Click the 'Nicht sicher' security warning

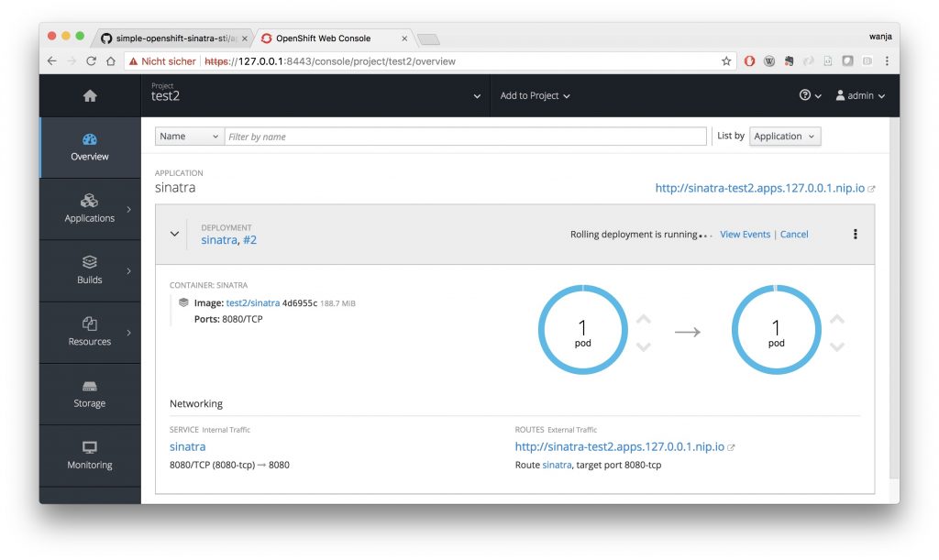tap(162, 61)
